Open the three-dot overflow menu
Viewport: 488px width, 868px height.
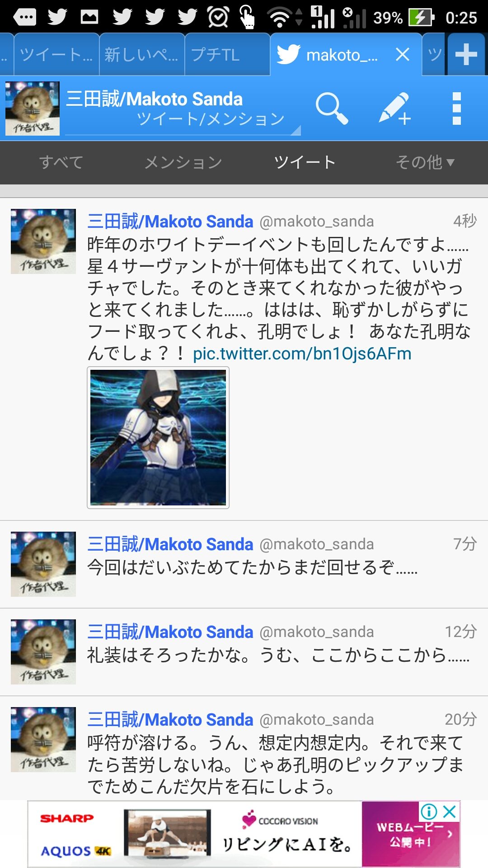pos(456,108)
